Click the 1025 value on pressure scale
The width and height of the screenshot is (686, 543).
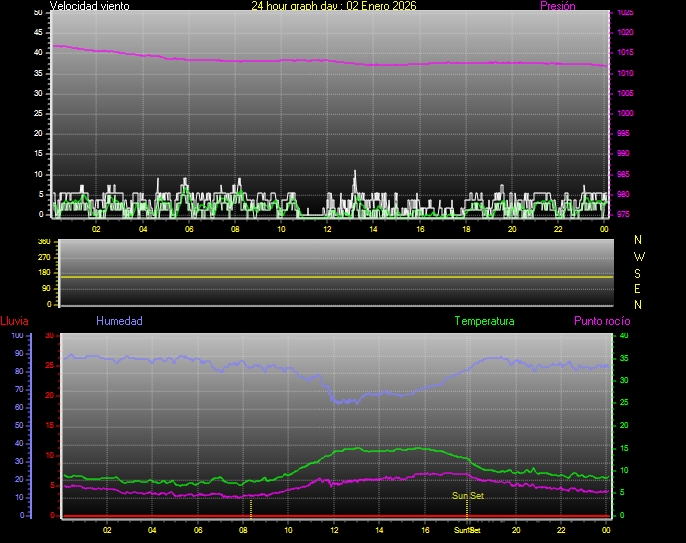coord(625,13)
